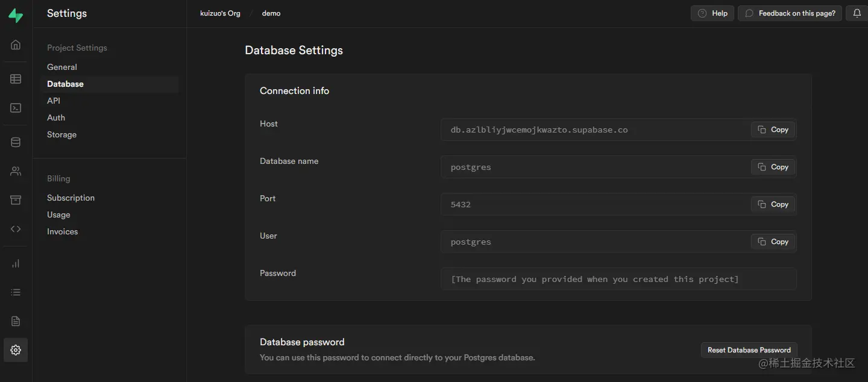Open the Storage archive icon
This screenshot has height=382, width=868.
click(x=16, y=200)
